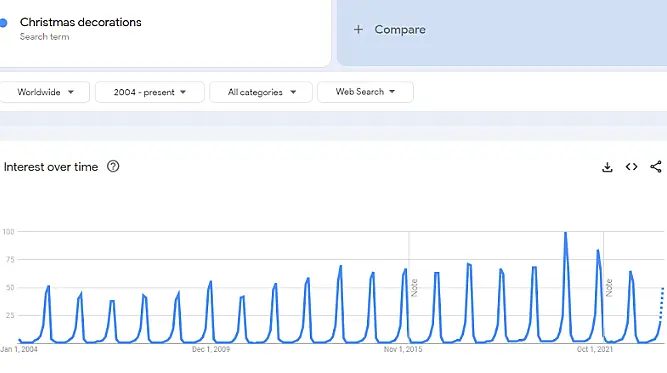
Task: Share the Interest over time chart
Action: tap(656, 167)
